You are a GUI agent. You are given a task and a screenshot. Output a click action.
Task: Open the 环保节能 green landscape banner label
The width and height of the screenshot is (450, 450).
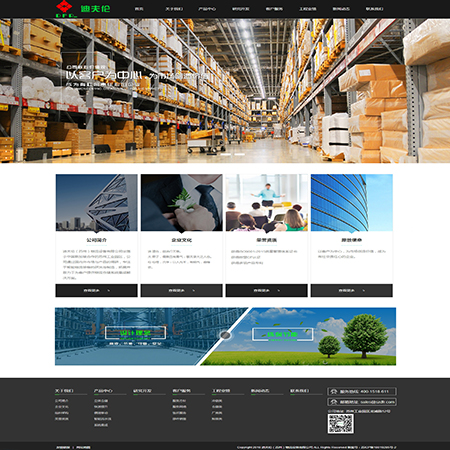coord(283,334)
